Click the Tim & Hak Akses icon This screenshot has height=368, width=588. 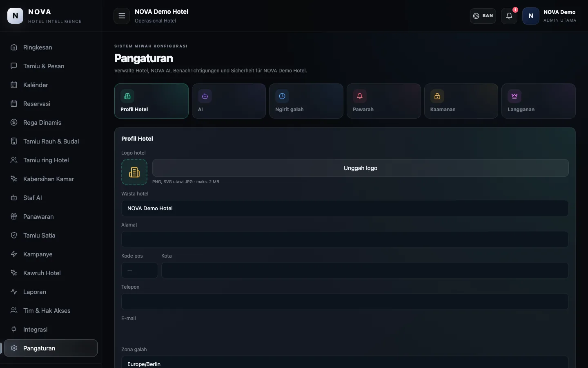[x=14, y=311]
